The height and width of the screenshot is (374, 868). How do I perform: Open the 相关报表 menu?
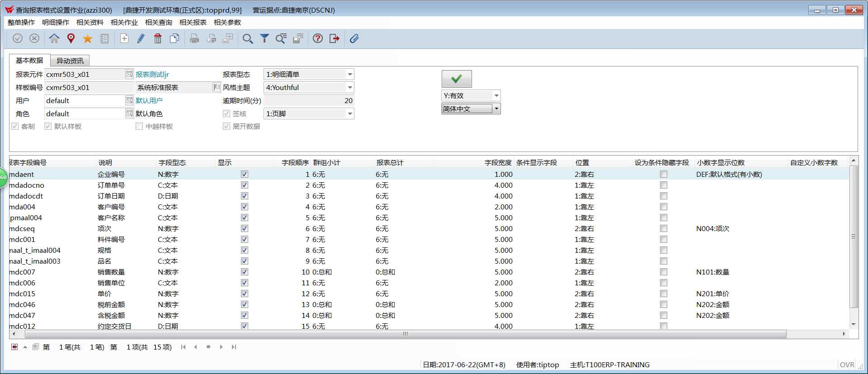click(x=193, y=23)
